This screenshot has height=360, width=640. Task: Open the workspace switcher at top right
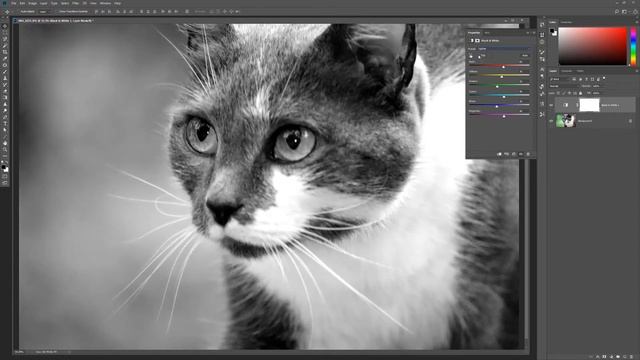tap(624, 12)
